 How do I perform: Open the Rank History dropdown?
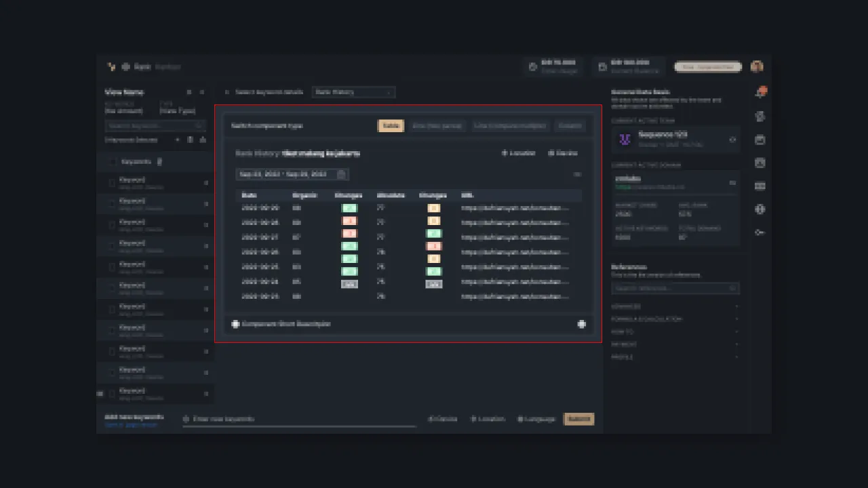353,92
